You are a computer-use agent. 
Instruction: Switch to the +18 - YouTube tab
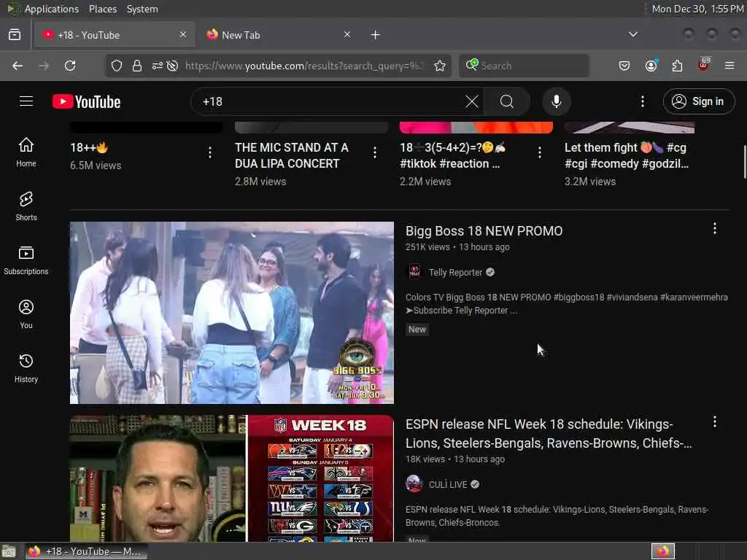(x=115, y=35)
